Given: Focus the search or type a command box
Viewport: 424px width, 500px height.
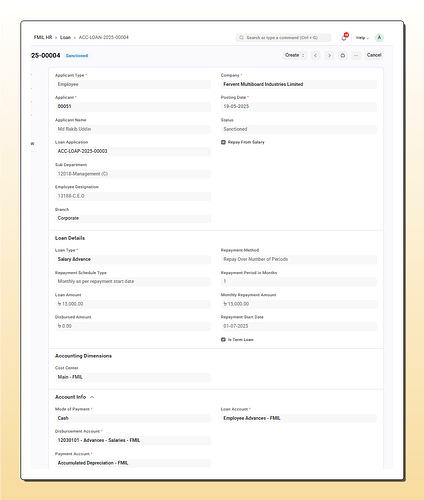Looking at the screenshot, I should (x=283, y=38).
